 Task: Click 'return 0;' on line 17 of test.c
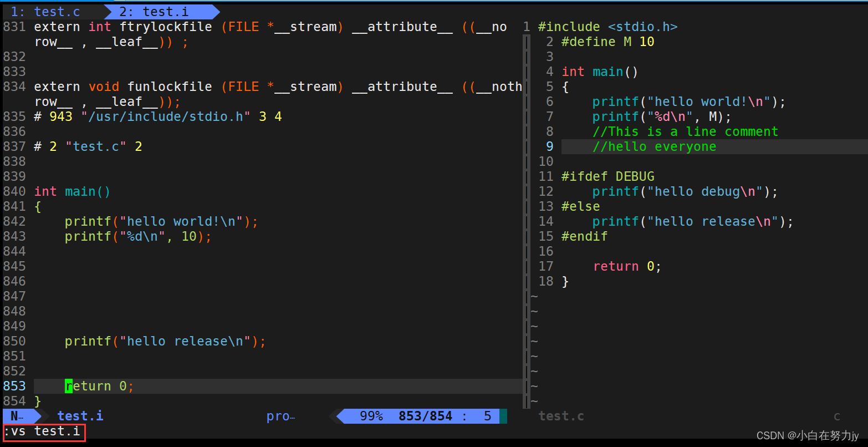pyautogui.click(x=627, y=266)
